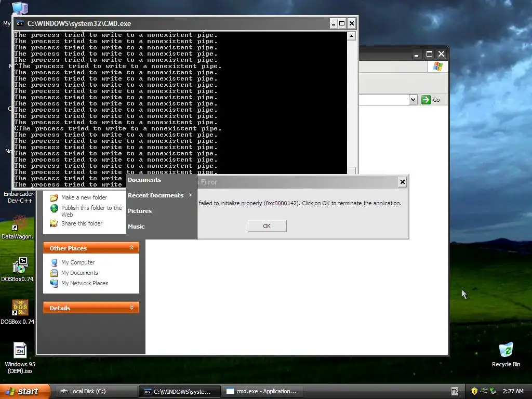The image size is (532, 399).
Task: Click the My Computer icon in Other Places
Action: pos(54,262)
